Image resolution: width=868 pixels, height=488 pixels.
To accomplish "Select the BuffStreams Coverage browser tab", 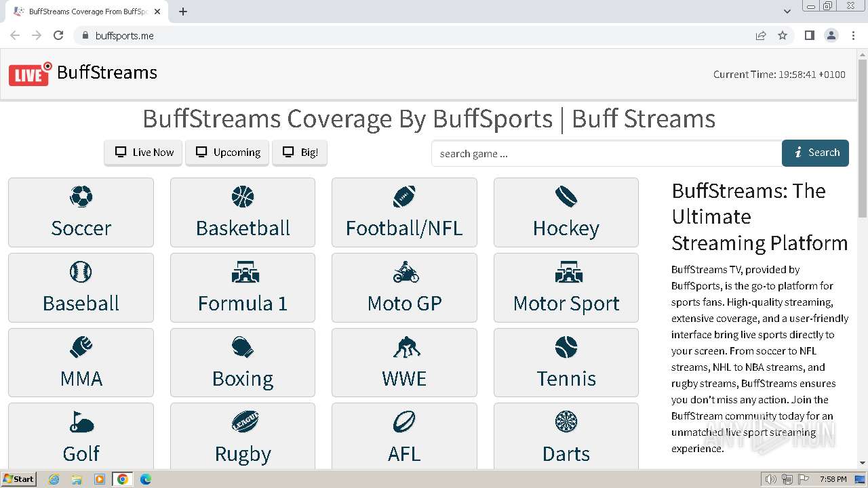I will [88, 12].
